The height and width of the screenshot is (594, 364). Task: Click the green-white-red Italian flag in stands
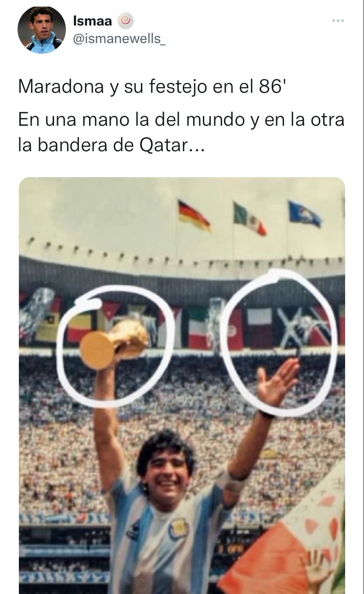[198, 328]
